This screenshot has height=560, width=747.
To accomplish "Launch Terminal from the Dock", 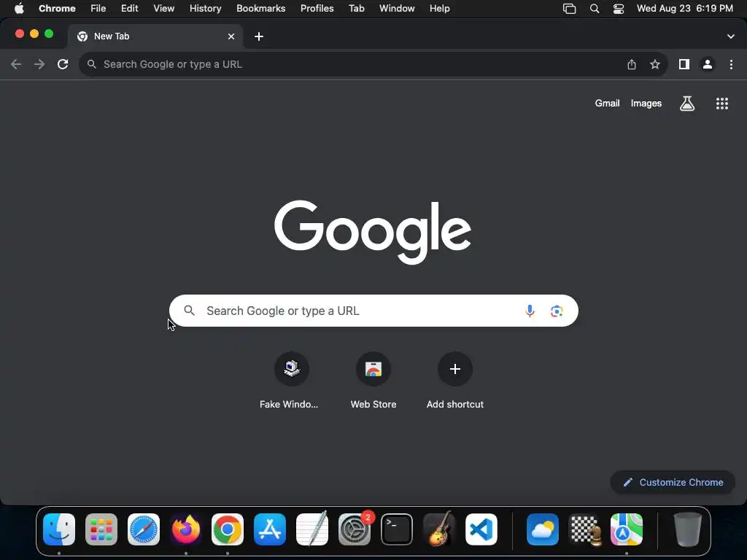I will [397, 529].
